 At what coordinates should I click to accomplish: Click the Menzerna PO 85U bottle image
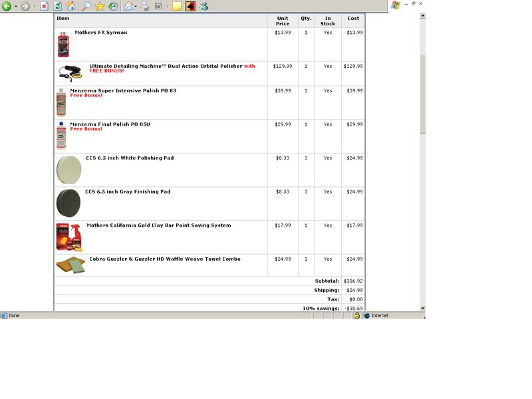coord(61,136)
